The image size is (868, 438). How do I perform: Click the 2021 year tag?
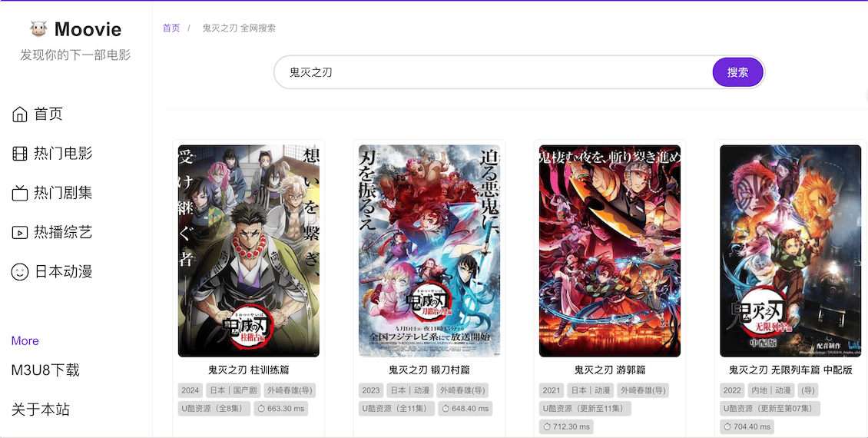tap(552, 390)
